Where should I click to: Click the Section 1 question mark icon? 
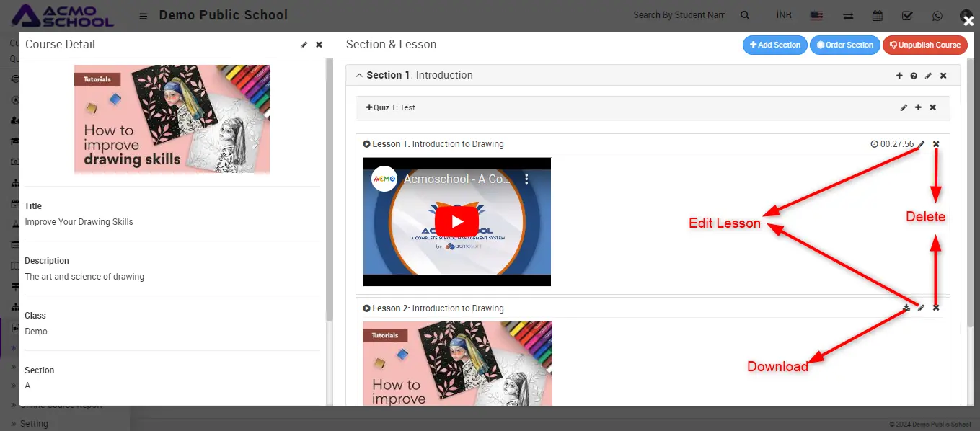(x=914, y=76)
